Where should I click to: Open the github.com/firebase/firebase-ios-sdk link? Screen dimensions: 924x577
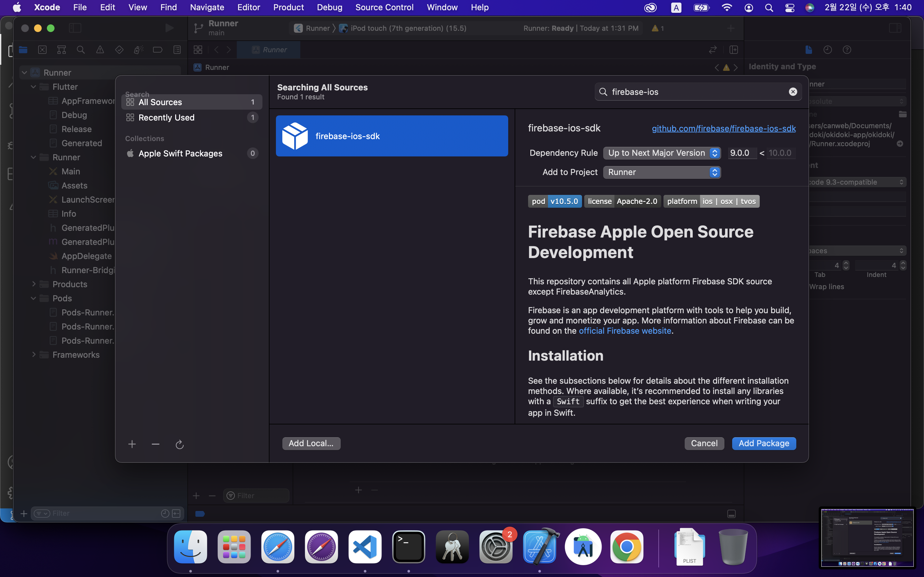click(723, 129)
